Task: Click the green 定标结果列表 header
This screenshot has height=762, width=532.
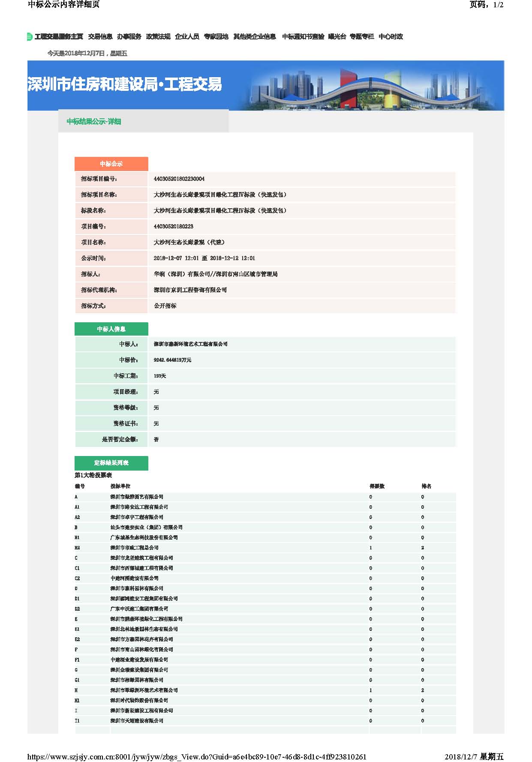Action: pos(111,463)
